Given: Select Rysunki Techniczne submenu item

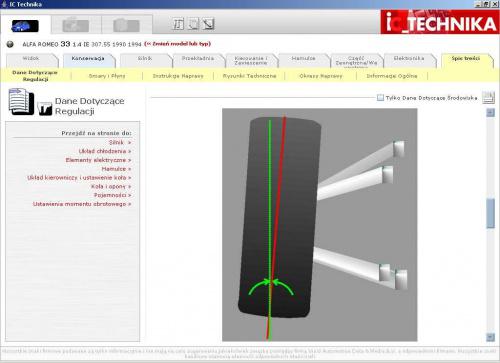Looking at the screenshot, I should [x=249, y=76].
